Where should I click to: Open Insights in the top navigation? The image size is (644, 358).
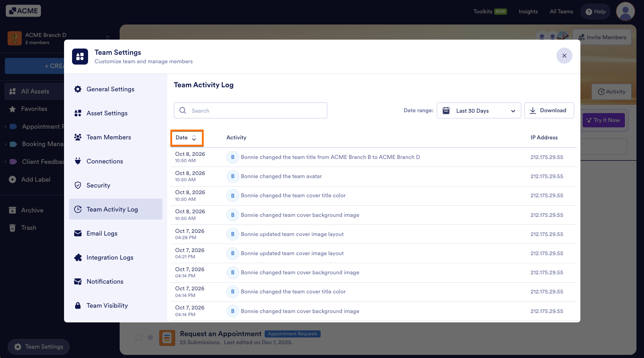point(528,12)
